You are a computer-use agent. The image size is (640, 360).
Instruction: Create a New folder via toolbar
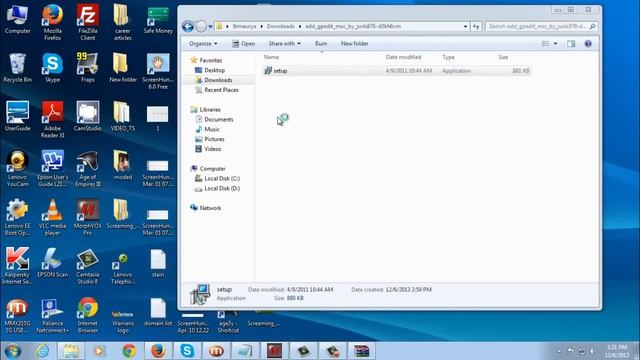tap(354, 43)
